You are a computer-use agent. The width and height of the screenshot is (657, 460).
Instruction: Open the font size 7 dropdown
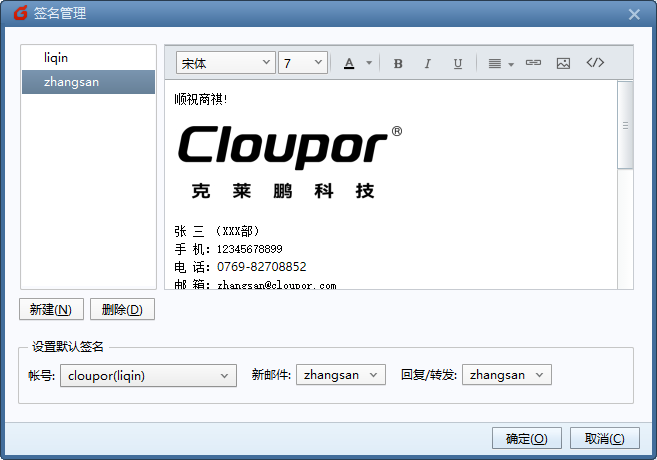[303, 63]
